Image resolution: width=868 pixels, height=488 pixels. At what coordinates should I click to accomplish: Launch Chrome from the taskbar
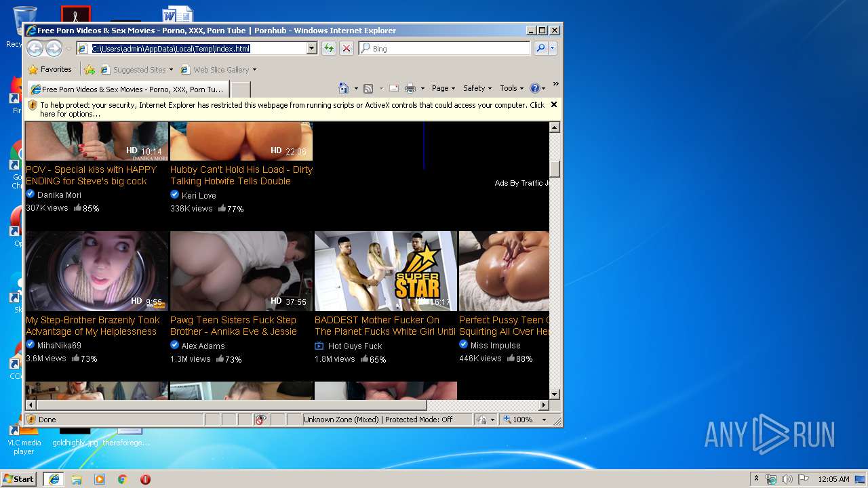tap(122, 479)
